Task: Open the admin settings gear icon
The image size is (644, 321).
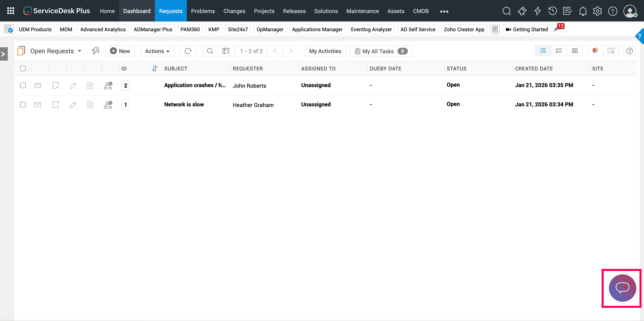Action: coord(597,11)
